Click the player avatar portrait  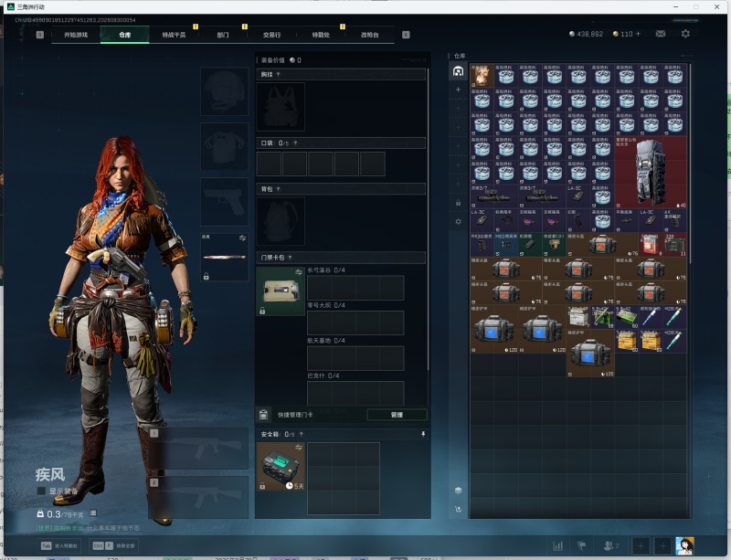coord(684,545)
